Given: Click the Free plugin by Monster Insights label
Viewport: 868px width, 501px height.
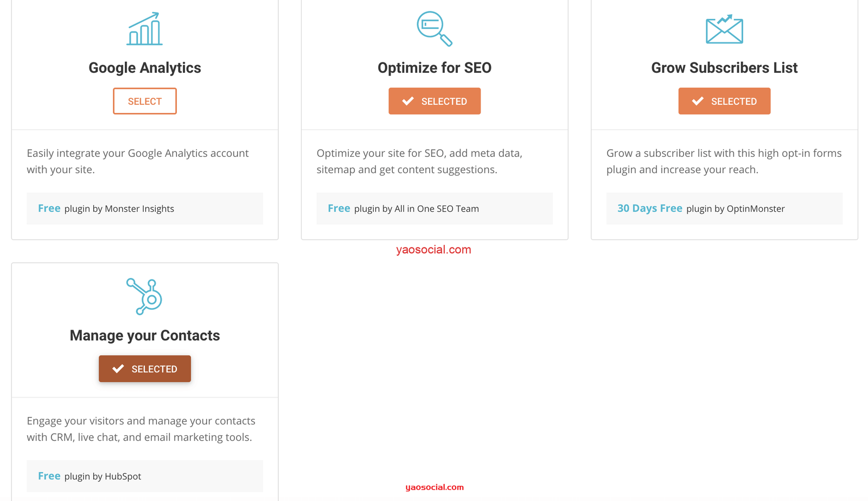Looking at the screenshot, I should click(x=106, y=208).
